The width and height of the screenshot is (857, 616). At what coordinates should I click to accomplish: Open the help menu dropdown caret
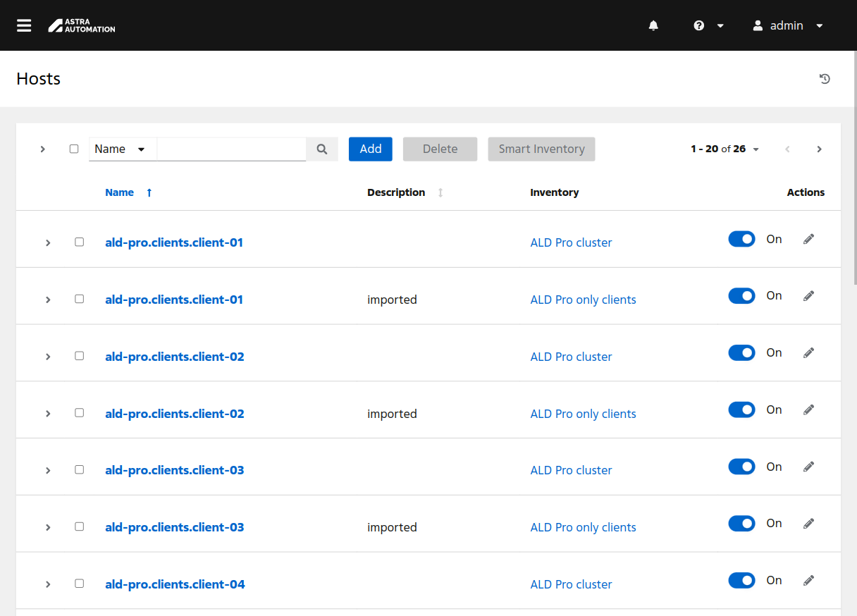coord(720,25)
